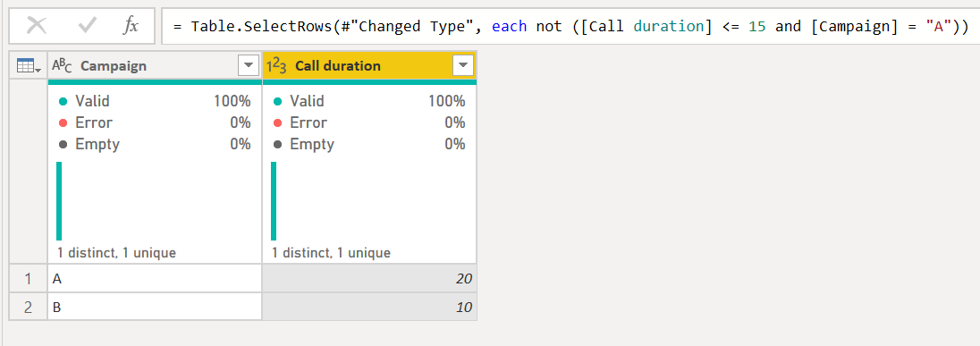Screen dimensions: 980x346
Task: Click the fx function icon
Action: click(131, 26)
